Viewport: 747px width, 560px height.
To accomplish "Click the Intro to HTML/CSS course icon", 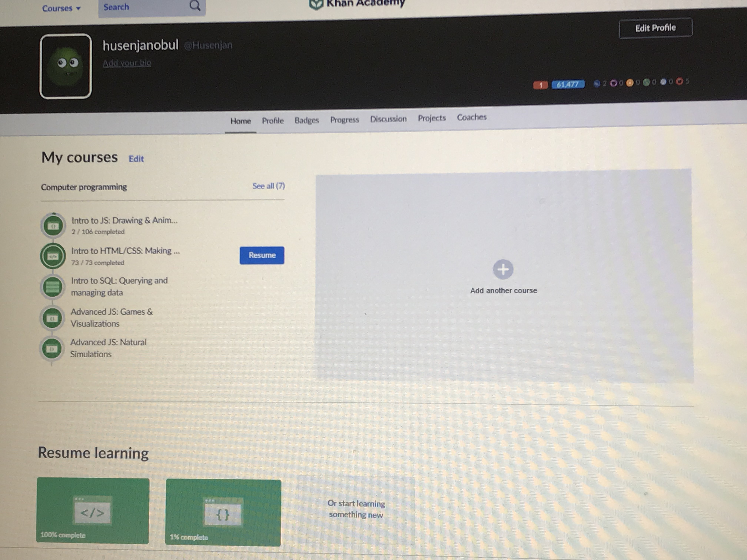I will pos(53,256).
